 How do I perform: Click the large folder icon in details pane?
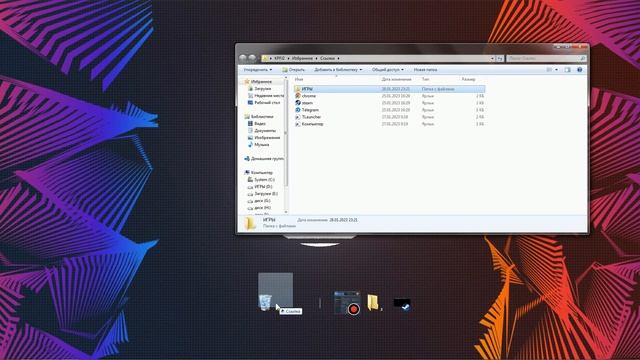pos(250,223)
